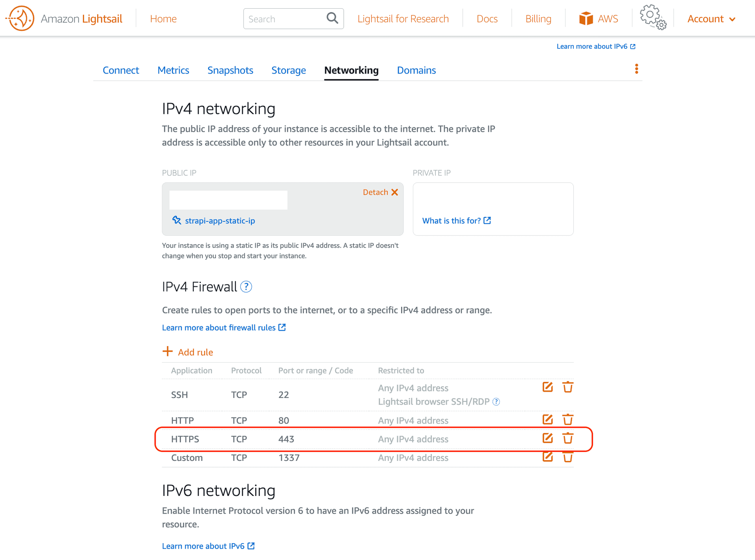Open Lightsail for Research link

coord(403,18)
